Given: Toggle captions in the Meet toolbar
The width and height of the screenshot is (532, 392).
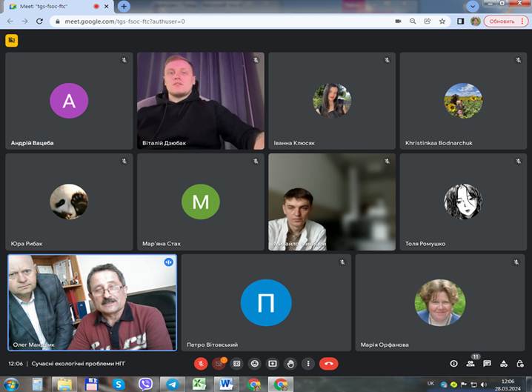Looking at the screenshot, I should [236, 364].
